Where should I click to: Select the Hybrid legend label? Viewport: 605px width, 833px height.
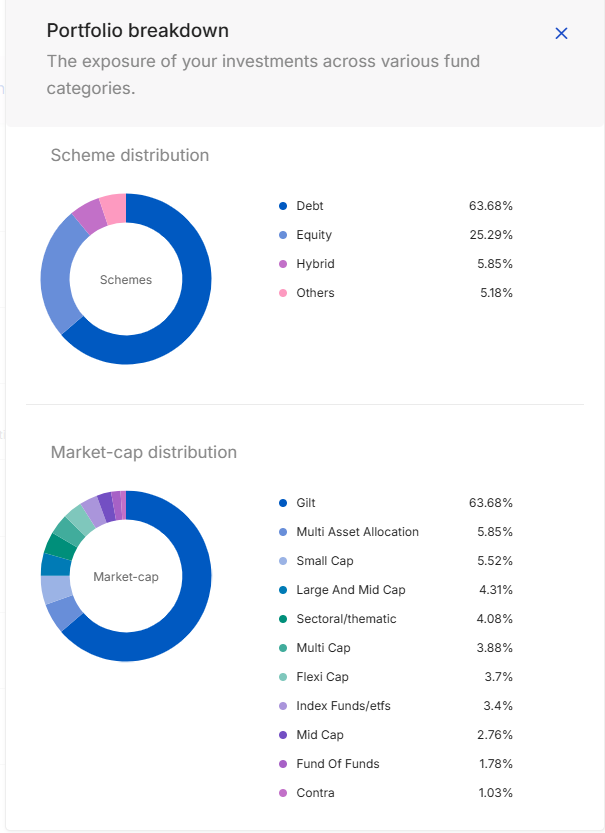point(315,264)
